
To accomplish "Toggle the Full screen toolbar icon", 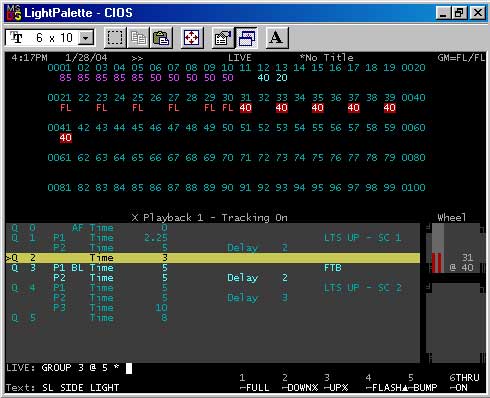I will 192,38.
